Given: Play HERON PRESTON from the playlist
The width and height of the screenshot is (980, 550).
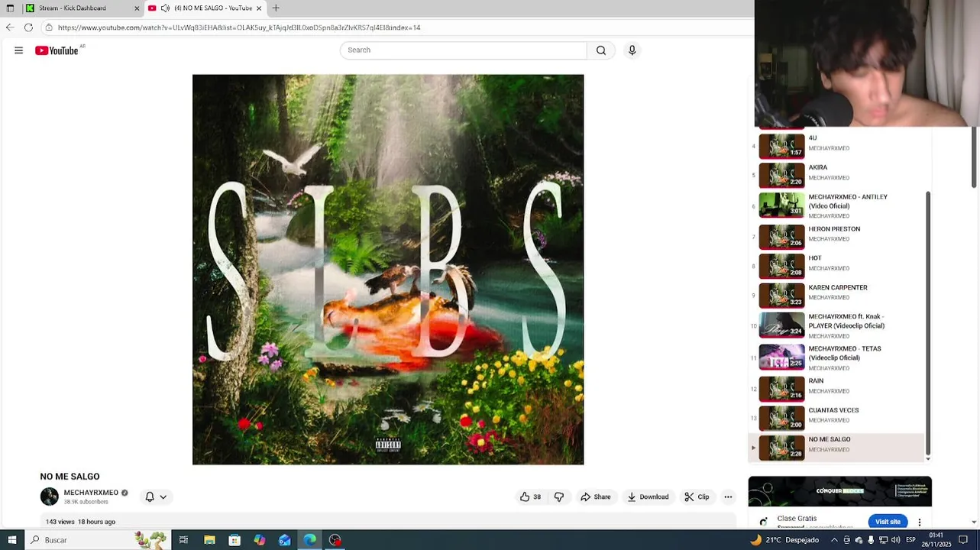Looking at the screenshot, I should coord(836,236).
